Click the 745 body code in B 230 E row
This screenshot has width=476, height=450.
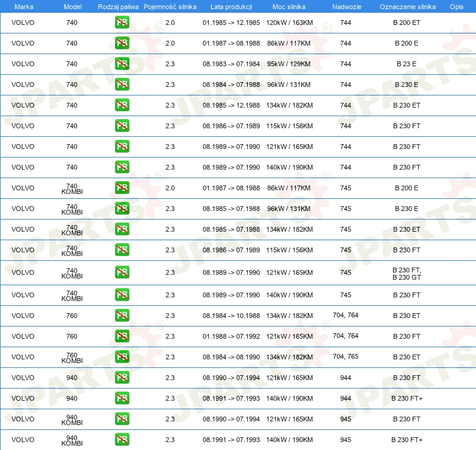coord(346,209)
